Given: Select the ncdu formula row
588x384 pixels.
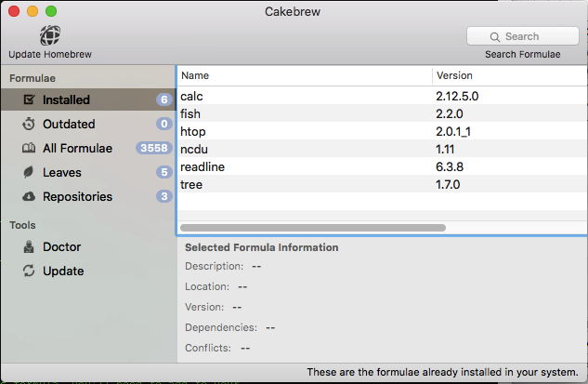Looking at the screenshot, I should (x=382, y=149).
